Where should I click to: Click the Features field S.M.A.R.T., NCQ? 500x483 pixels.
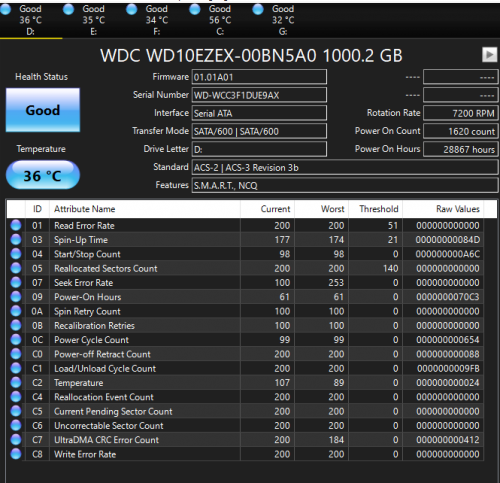[345, 185]
